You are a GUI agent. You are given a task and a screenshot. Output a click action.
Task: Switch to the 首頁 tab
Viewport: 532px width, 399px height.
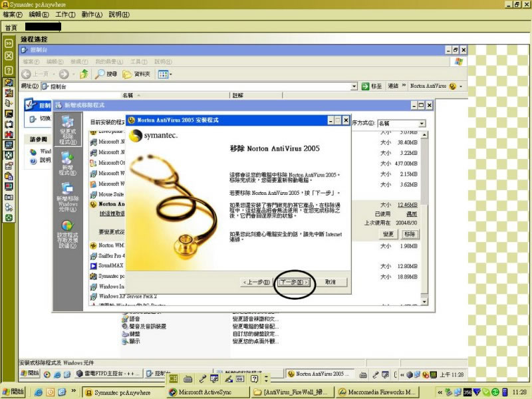11,27
